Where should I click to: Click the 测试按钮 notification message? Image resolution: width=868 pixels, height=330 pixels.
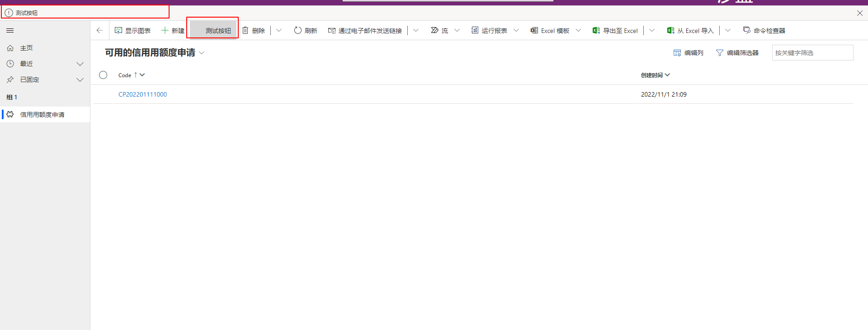27,13
